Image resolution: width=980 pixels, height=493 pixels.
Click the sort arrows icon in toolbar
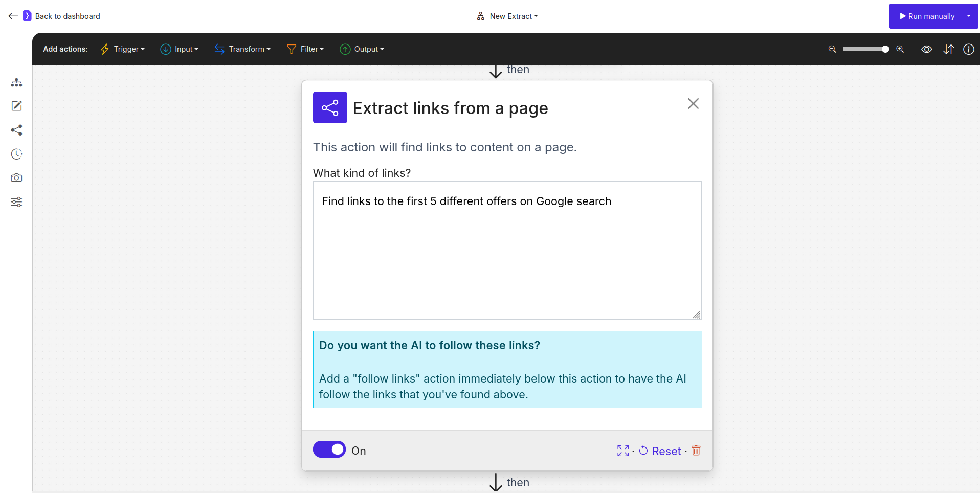948,49
